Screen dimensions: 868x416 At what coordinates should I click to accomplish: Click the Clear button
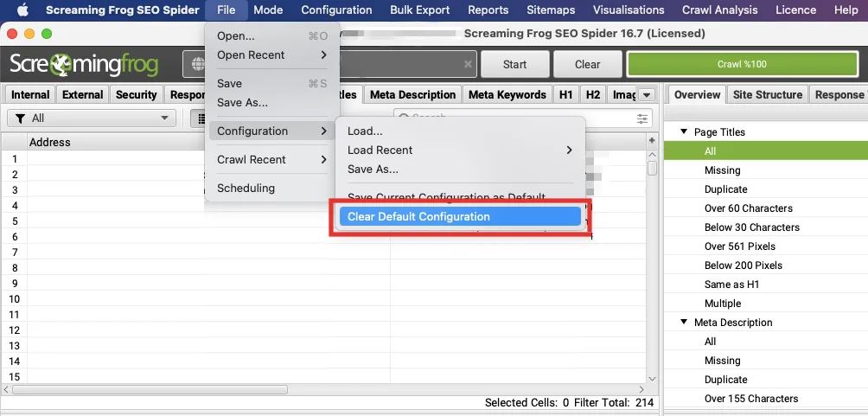point(587,64)
